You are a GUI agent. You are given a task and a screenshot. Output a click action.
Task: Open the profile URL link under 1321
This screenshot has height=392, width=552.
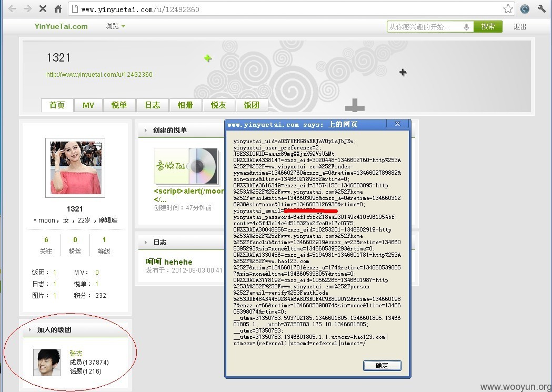(x=99, y=75)
